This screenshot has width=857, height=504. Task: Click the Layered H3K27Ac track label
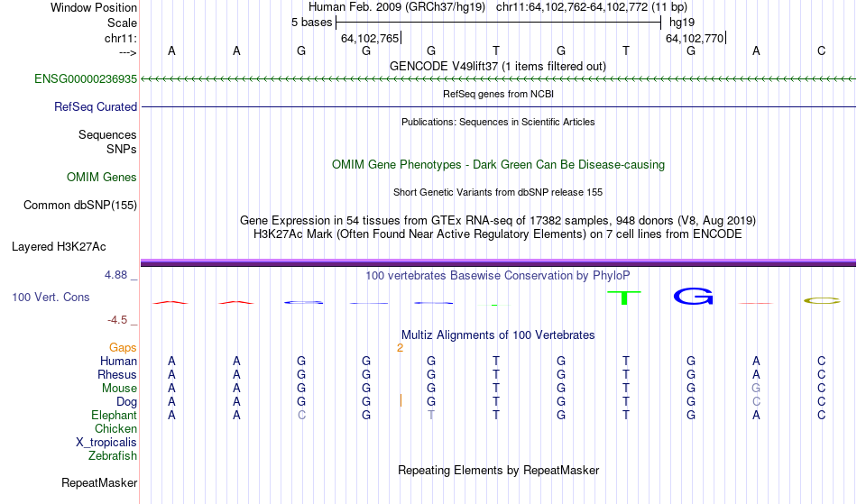point(59,247)
